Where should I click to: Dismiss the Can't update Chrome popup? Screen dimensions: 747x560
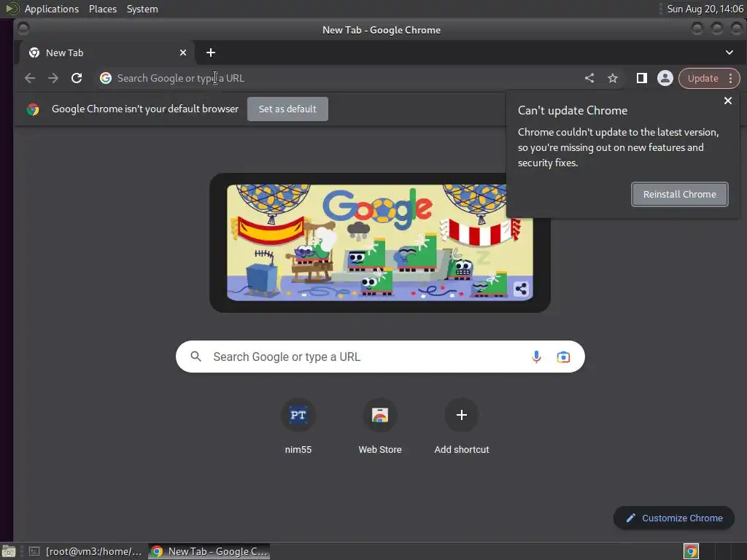727,101
